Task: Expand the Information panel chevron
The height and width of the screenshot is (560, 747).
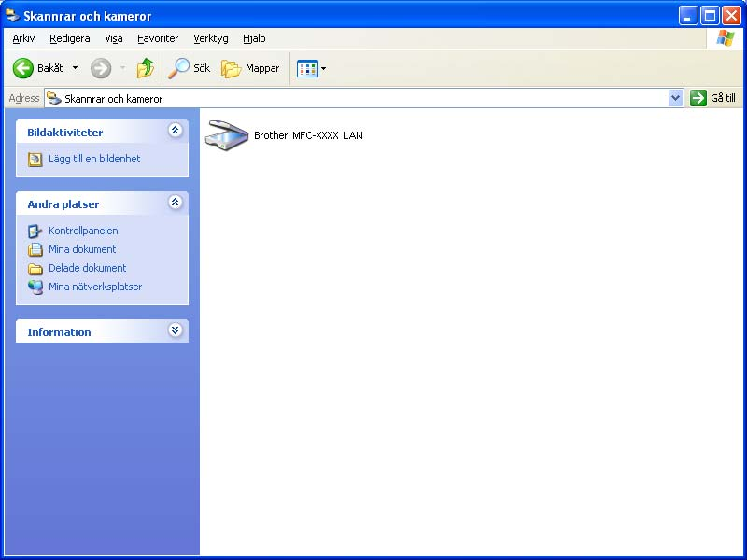Action: pos(175,329)
